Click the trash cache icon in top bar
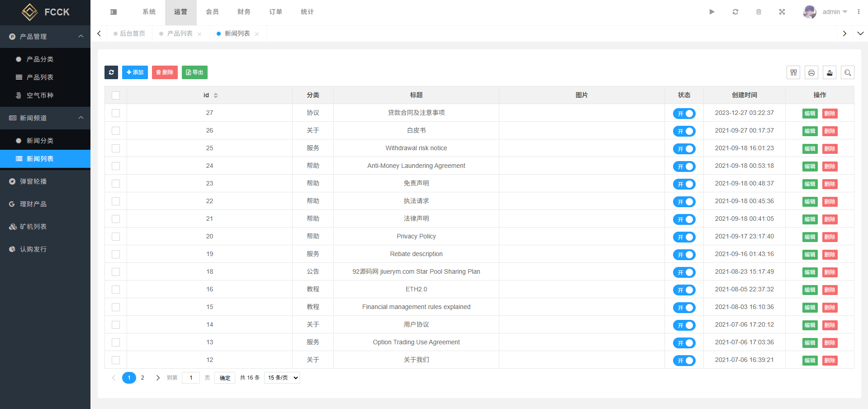This screenshot has height=409, width=868. point(759,12)
